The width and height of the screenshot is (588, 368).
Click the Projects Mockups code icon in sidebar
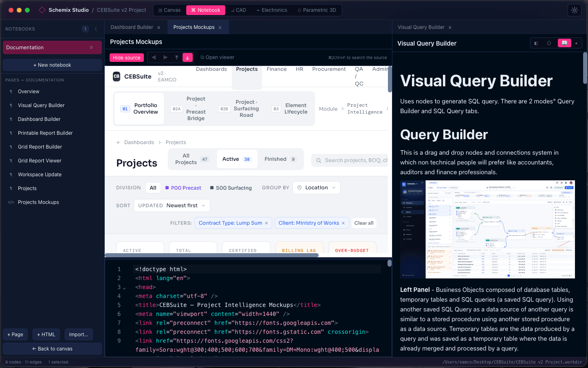[x=11, y=202]
